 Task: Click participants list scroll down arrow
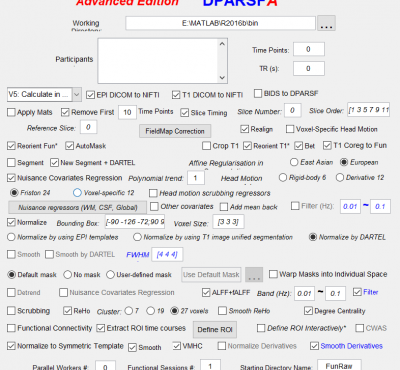(222, 78)
